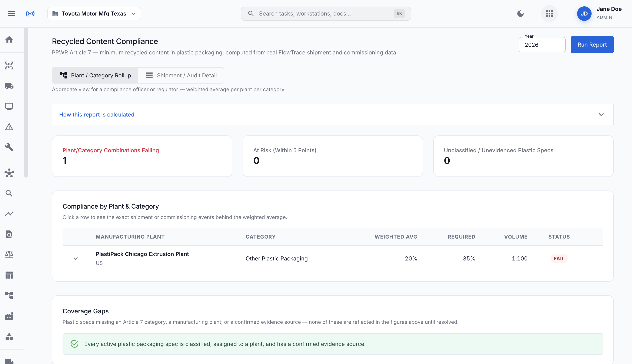
Task: Click the ⌘K shortcut badge in search
Action: point(399,13)
